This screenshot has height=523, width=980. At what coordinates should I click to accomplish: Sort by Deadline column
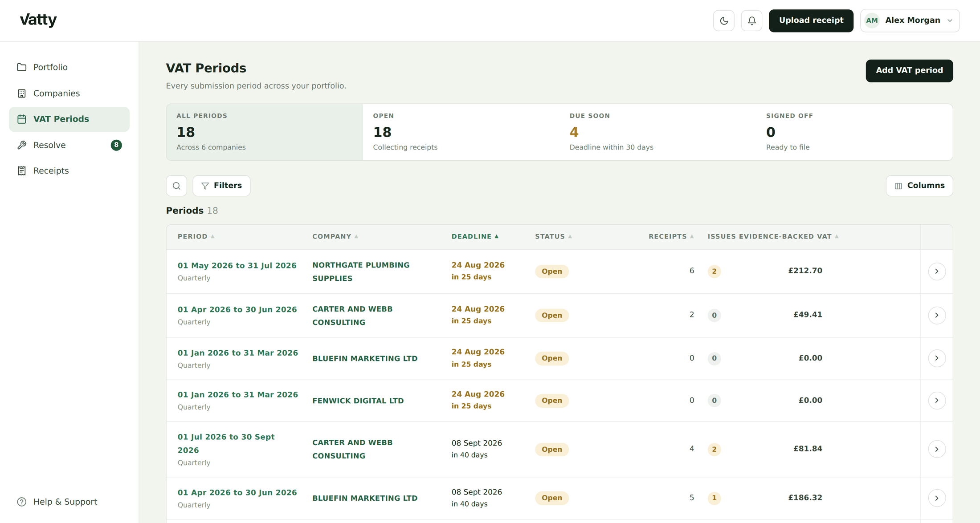click(475, 237)
